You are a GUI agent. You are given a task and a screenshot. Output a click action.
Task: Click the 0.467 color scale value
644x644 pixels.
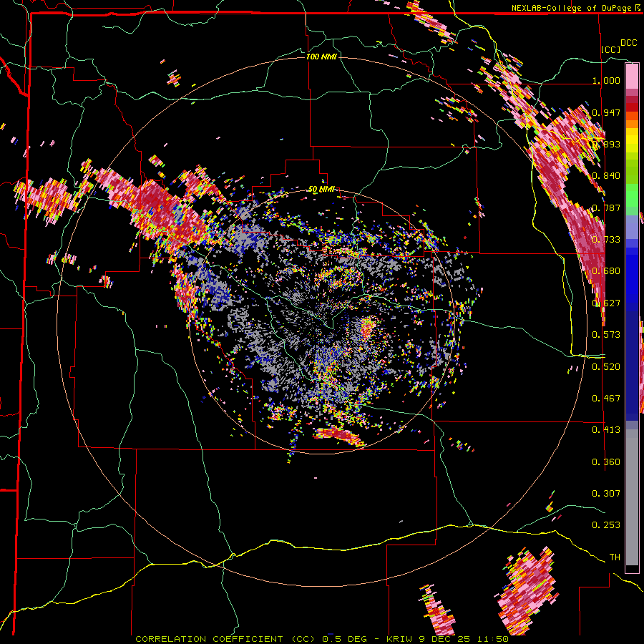[x=606, y=399]
